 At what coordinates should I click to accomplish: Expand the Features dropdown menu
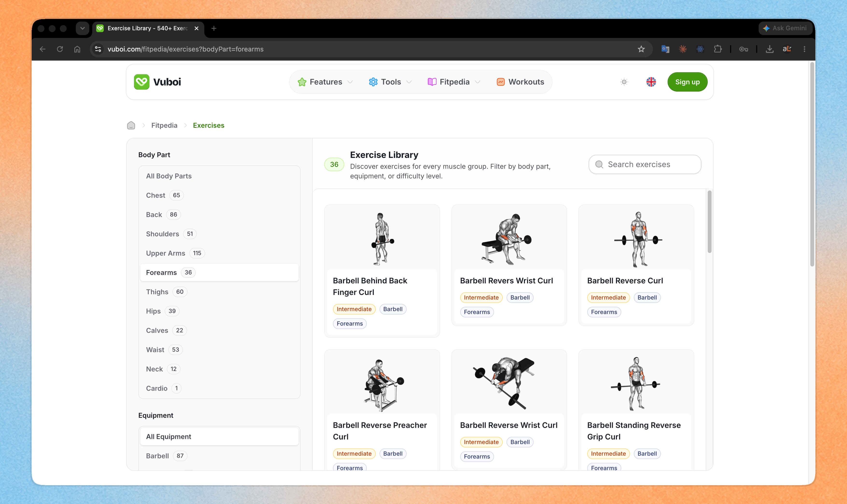325,82
